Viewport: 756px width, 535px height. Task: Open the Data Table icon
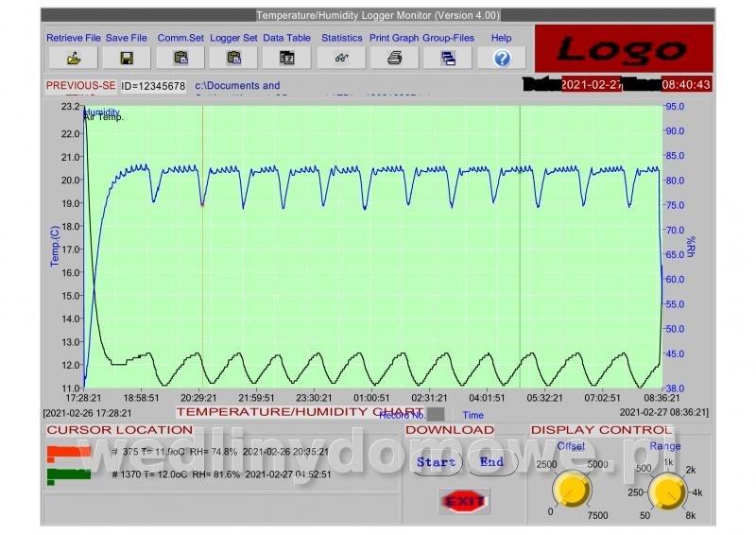(287, 59)
